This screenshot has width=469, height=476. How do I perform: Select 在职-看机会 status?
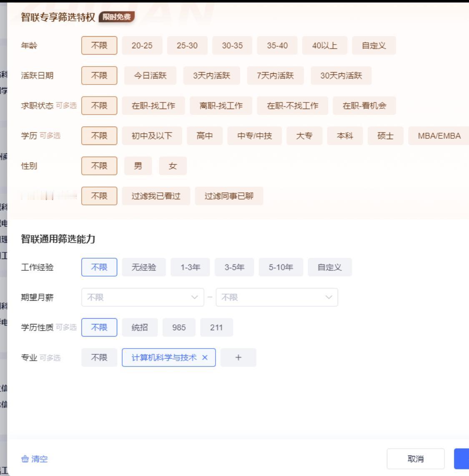pyautogui.click(x=364, y=106)
